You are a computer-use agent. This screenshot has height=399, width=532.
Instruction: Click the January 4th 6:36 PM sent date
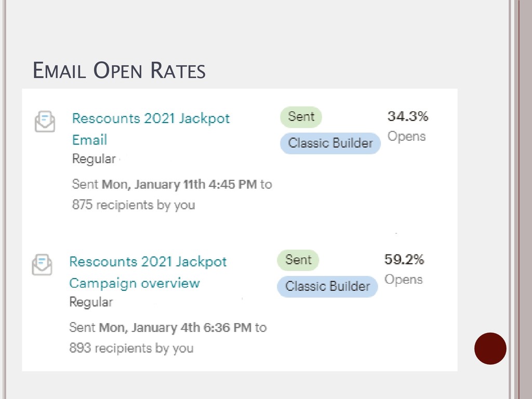[x=175, y=327]
